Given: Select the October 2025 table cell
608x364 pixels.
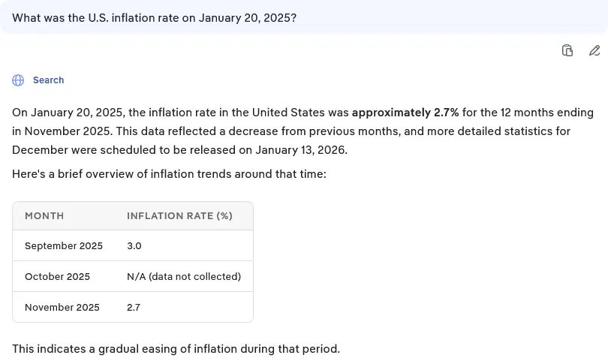Looking at the screenshot, I should (57, 277).
